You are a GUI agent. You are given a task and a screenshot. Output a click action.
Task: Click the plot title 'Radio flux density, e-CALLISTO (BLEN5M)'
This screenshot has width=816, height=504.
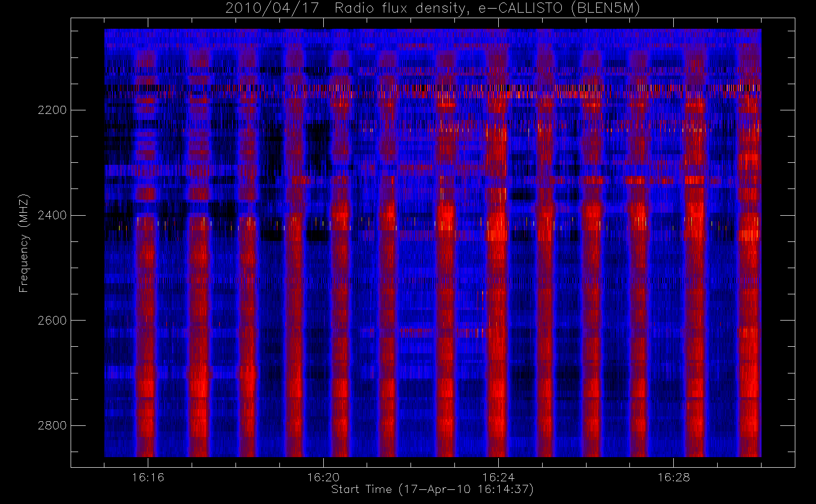[x=487, y=9]
